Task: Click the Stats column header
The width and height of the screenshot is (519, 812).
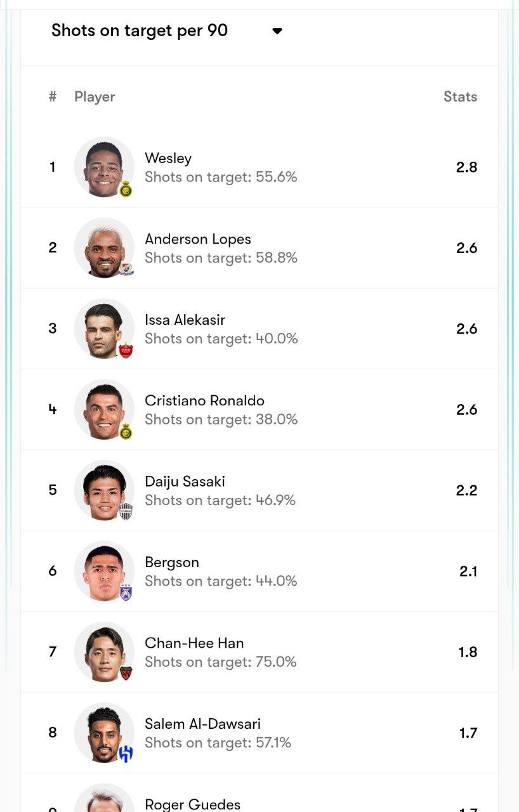Action: click(460, 96)
